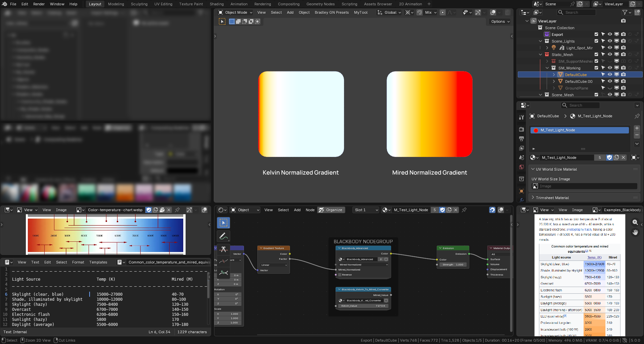Click the MyTool button in the viewport header

click(x=361, y=12)
